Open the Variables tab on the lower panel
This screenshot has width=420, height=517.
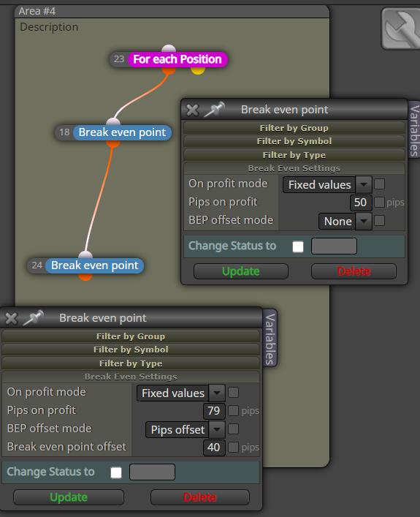pyautogui.click(x=270, y=339)
